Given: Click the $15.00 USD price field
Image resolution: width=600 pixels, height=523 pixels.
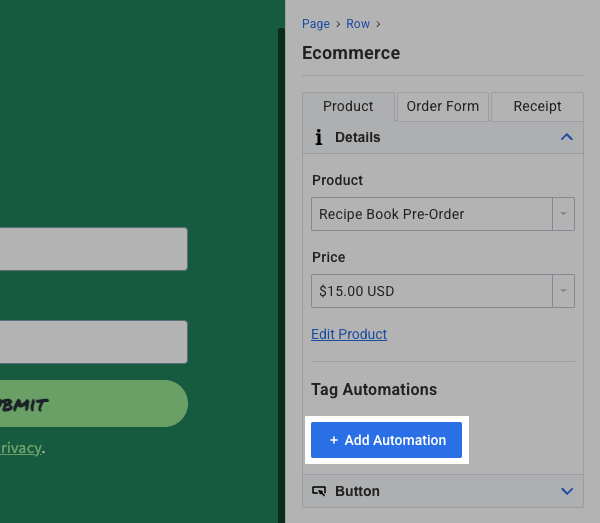Looking at the screenshot, I should pyautogui.click(x=431, y=291).
